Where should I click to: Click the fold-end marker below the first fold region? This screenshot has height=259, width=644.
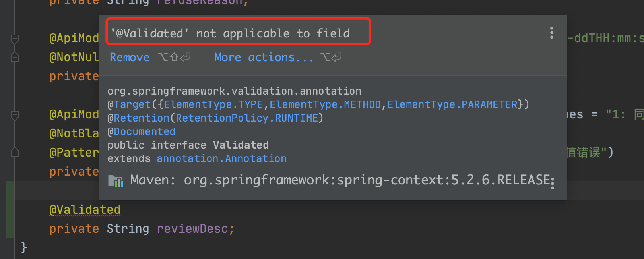[15, 57]
